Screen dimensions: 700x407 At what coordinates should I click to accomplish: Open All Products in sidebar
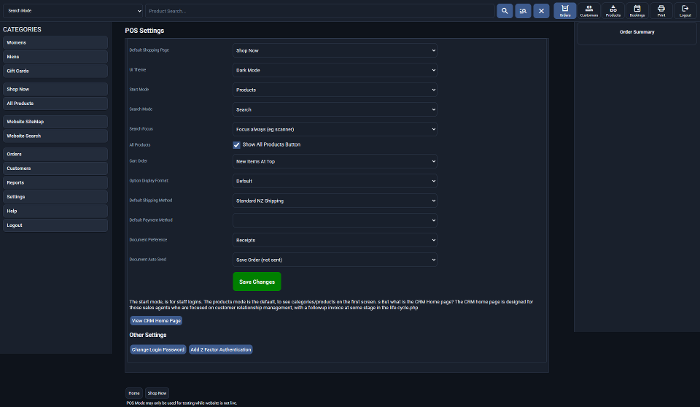pos(55,103)
